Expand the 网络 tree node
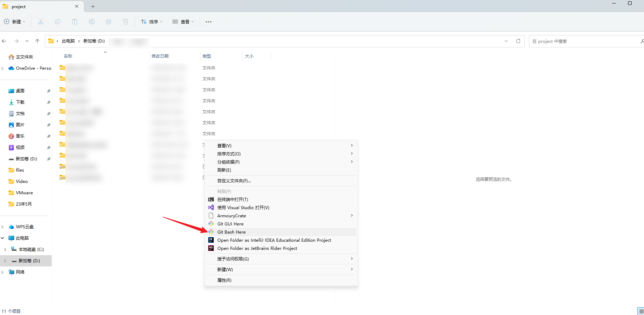Screen dimensions: 644x315 pyautogui.click(x=3, y=272)
